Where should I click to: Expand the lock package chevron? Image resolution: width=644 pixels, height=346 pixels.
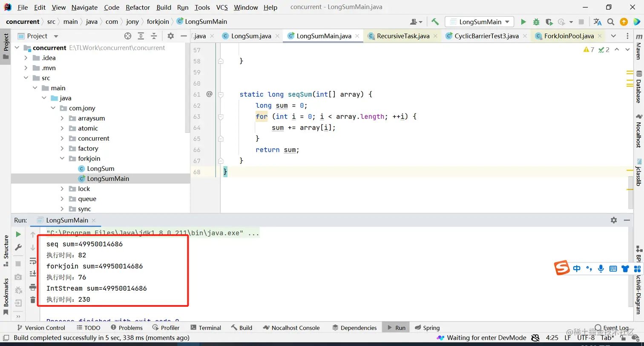coord(62,189)
